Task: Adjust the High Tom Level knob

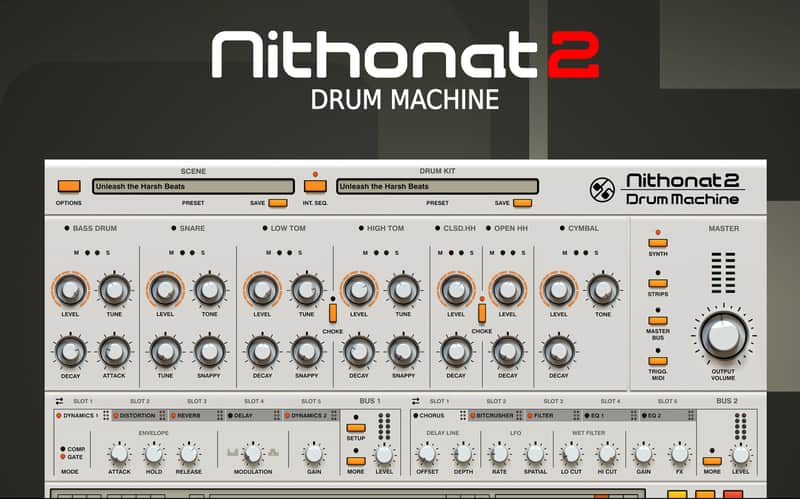Action: [x=359, y=290]
